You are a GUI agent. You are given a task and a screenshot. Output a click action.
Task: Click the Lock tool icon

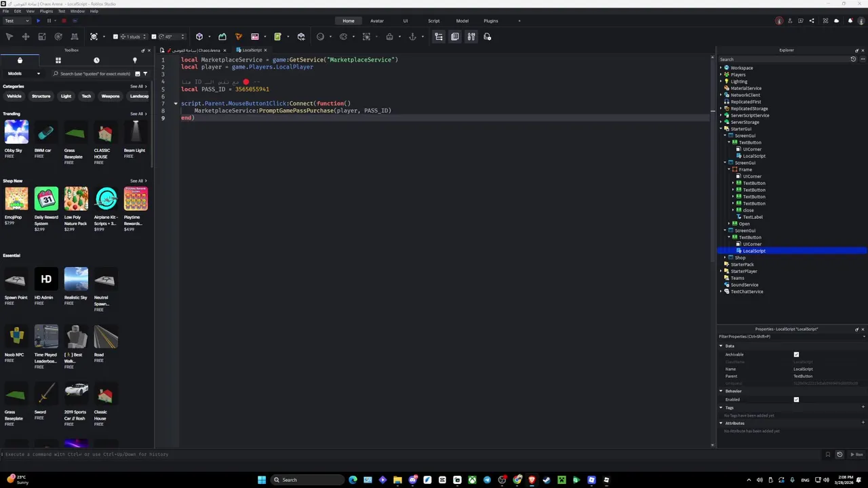[x=389, y=37]
